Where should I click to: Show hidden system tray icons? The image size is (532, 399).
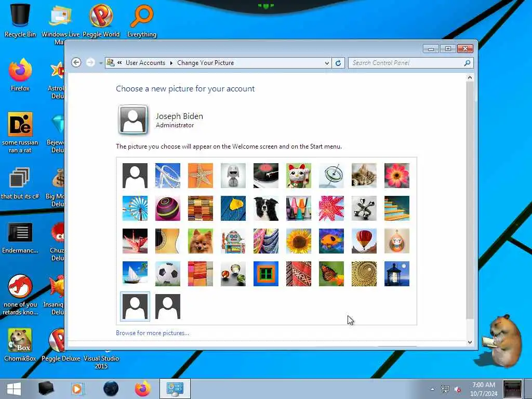tap(432, 390)
